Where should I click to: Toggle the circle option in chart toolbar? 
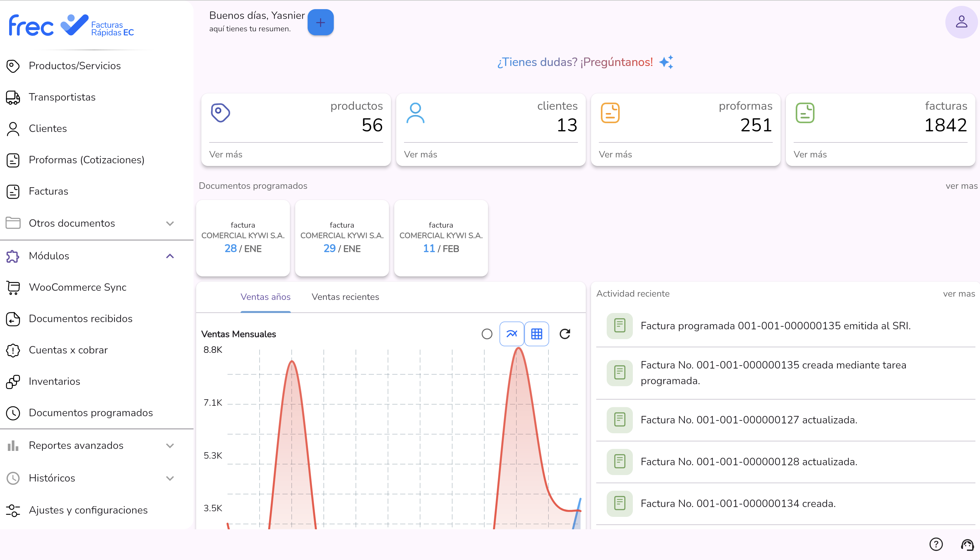(x=487, y=334)
